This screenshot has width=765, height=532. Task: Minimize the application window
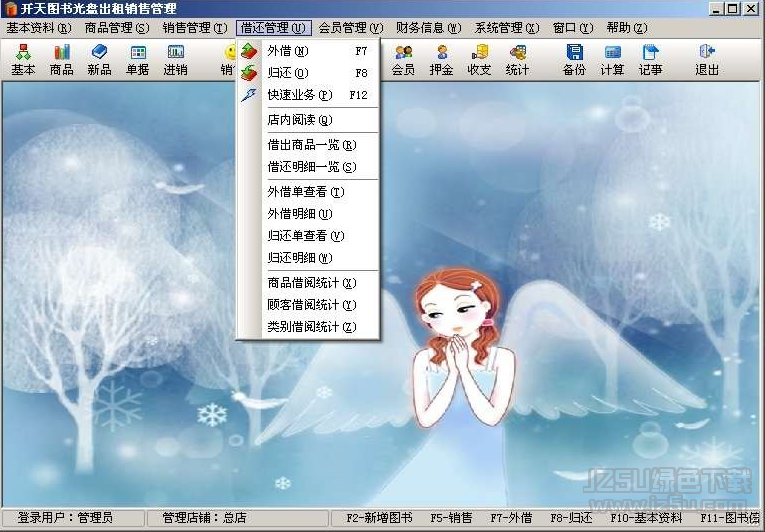tap(716, 9)
